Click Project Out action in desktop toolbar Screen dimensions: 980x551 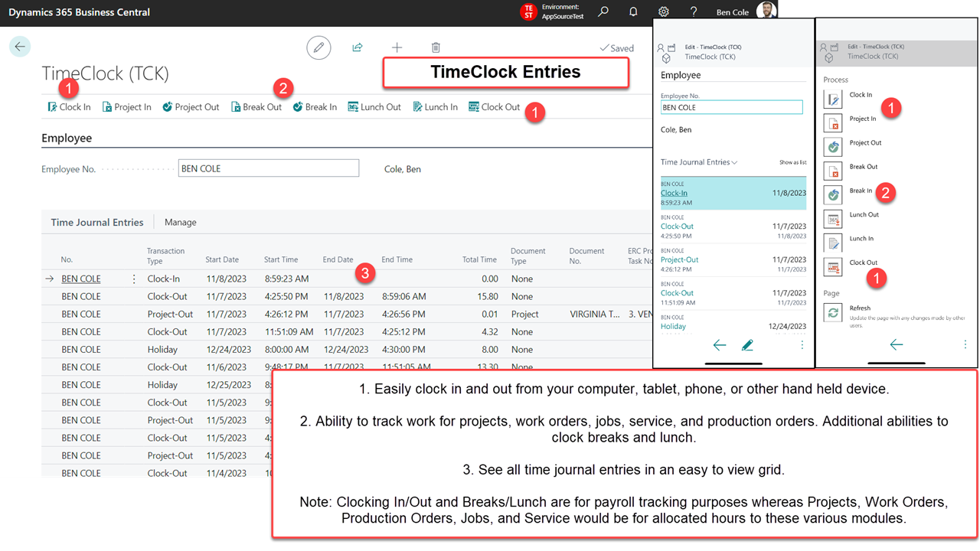click(191, 107)
